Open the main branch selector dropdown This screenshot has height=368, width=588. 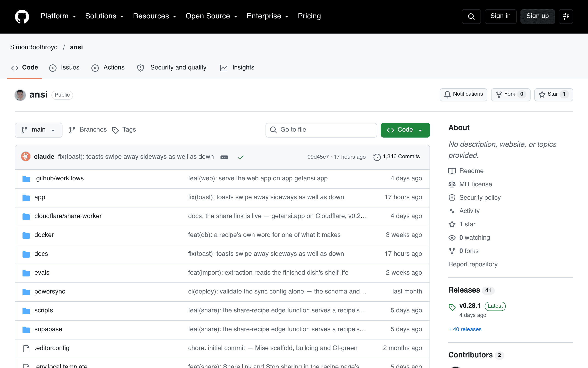click(x=38, y=130)
